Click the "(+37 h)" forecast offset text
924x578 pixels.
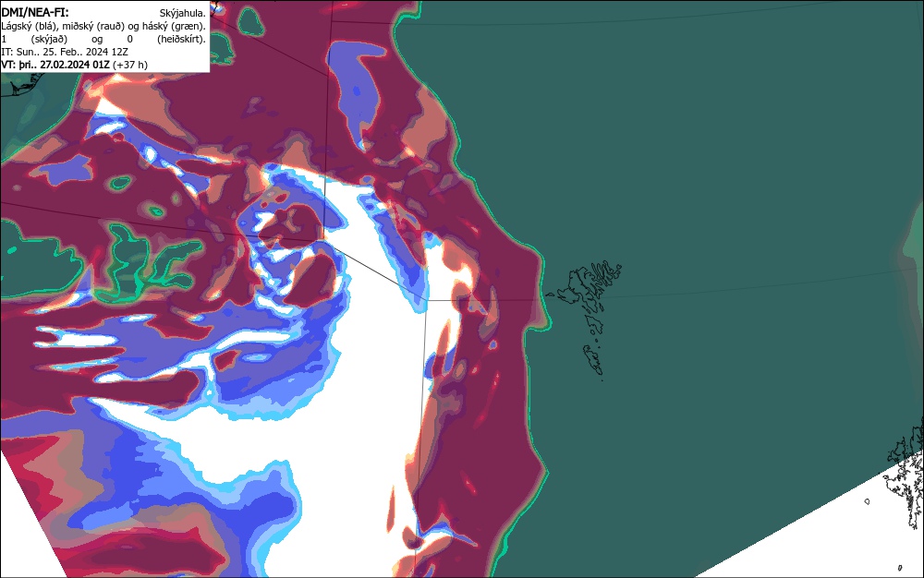[x=129, y=65]
